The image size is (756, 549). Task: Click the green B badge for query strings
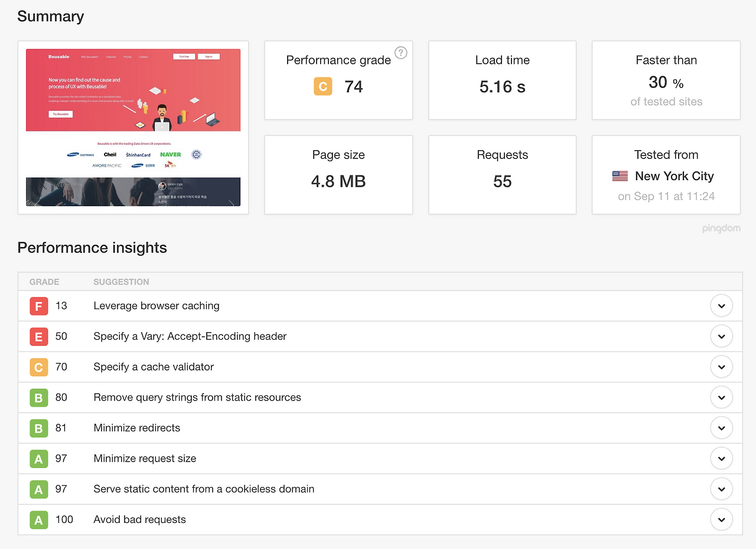[x=38, y=398]
